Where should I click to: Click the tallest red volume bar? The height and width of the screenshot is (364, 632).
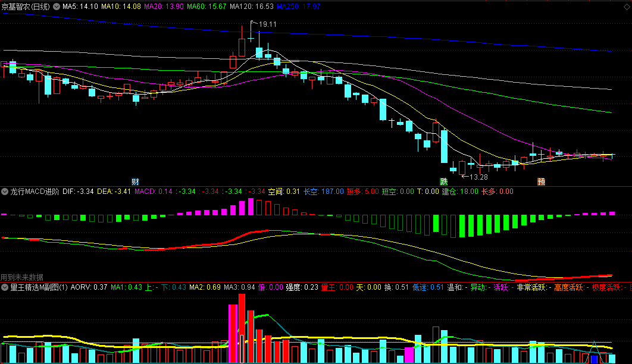coord(242,328)
